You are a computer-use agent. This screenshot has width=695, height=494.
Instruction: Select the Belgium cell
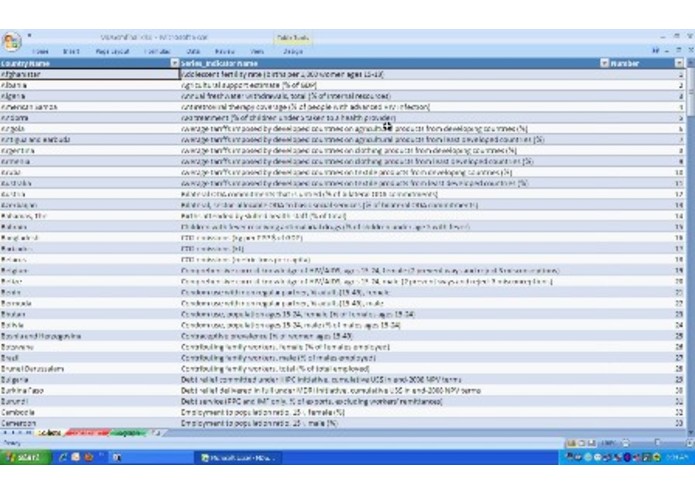tap(90, 270)
